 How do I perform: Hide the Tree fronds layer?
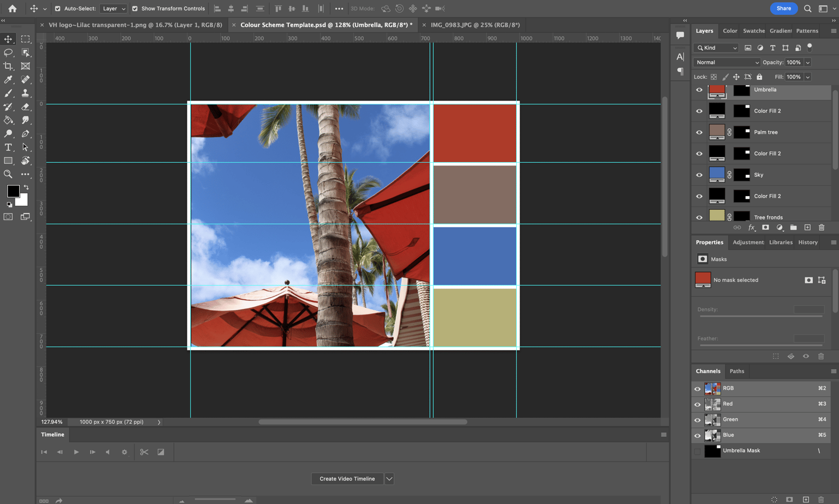(x=699, y=217)
